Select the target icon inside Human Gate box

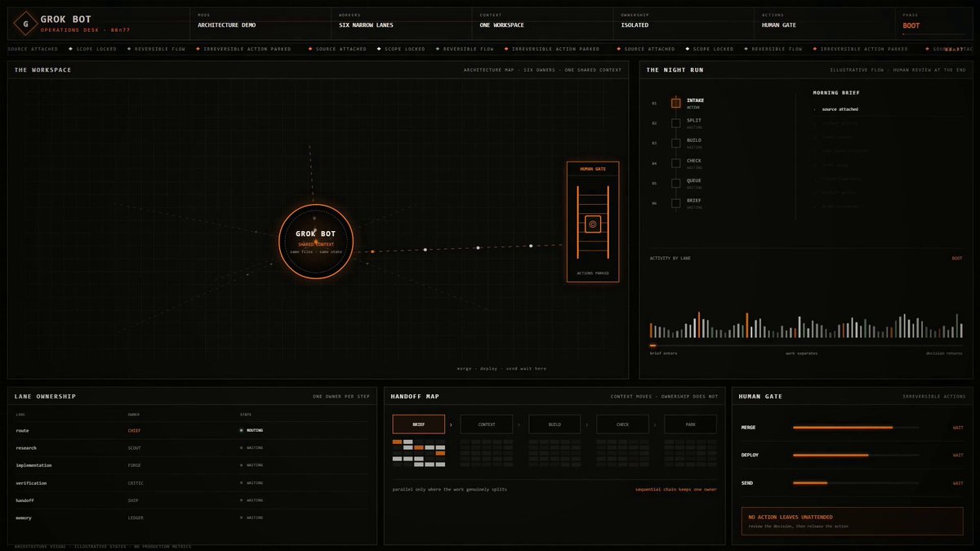point(593,223)
